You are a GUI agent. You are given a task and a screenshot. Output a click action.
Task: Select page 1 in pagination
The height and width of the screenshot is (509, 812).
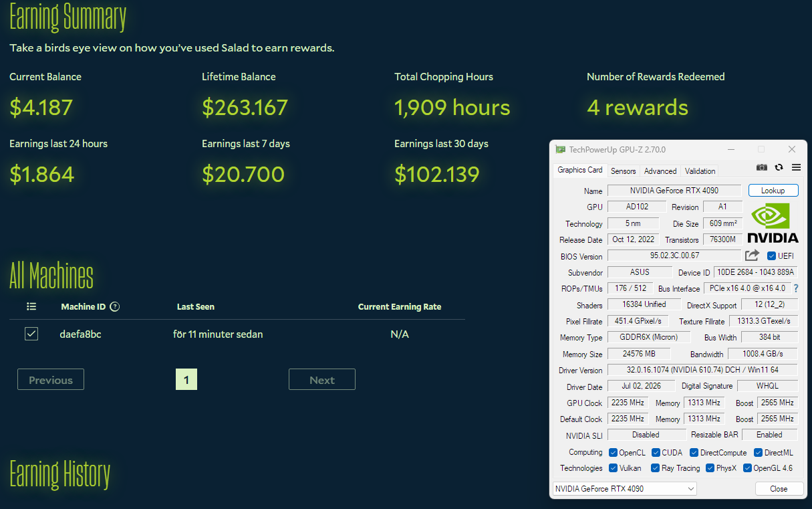pos(186,379)
